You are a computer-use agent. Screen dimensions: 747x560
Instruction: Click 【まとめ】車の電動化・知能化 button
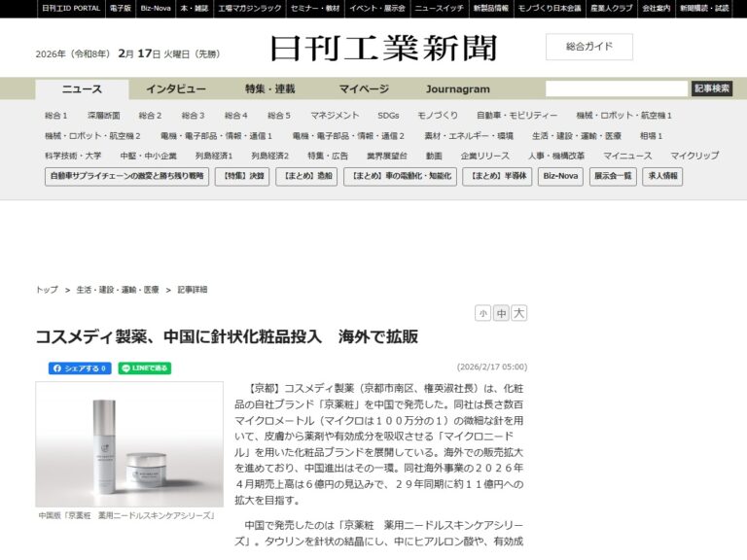(400, 176)
